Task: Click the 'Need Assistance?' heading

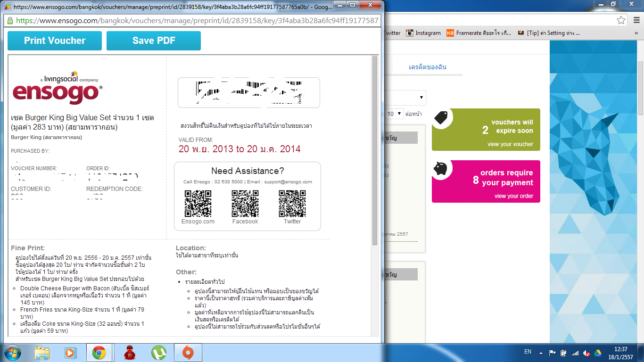Action: coord(248,171)
